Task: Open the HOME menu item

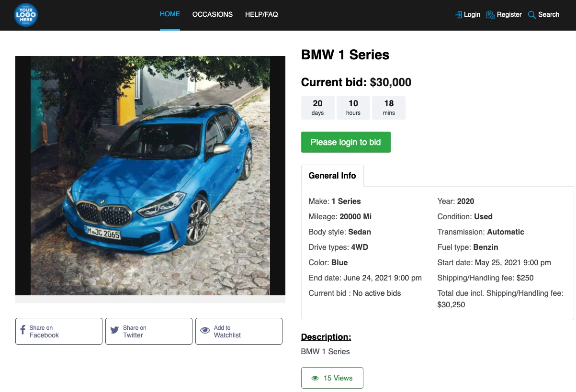Action: [x=170, y=14]
